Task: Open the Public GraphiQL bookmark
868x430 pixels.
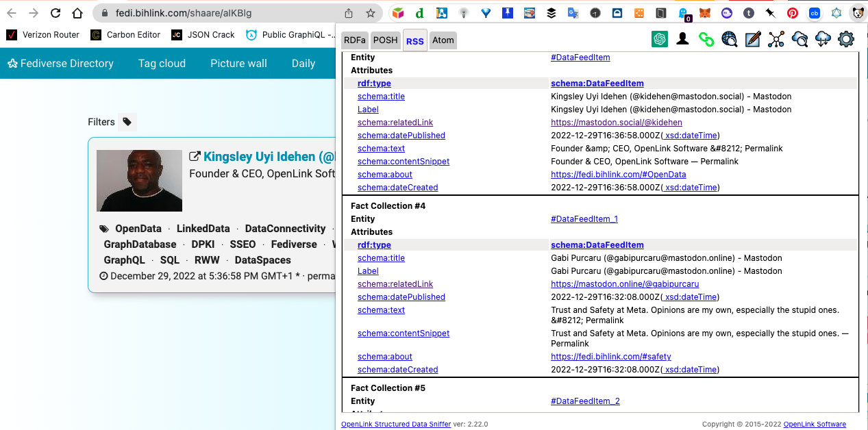Action: point(290,35)
